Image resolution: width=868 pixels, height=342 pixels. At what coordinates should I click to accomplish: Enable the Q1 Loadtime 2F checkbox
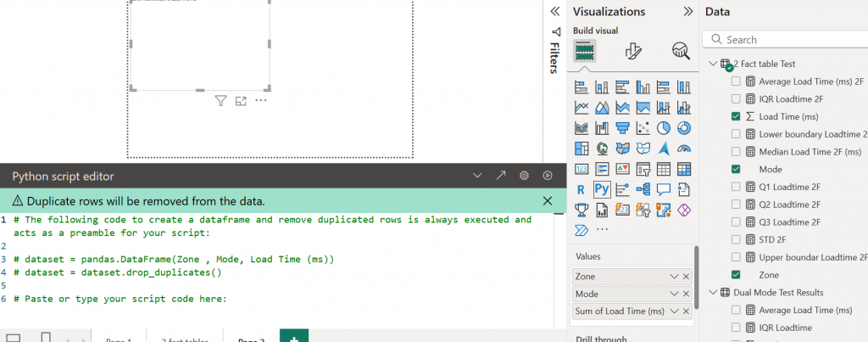point(736,187)
